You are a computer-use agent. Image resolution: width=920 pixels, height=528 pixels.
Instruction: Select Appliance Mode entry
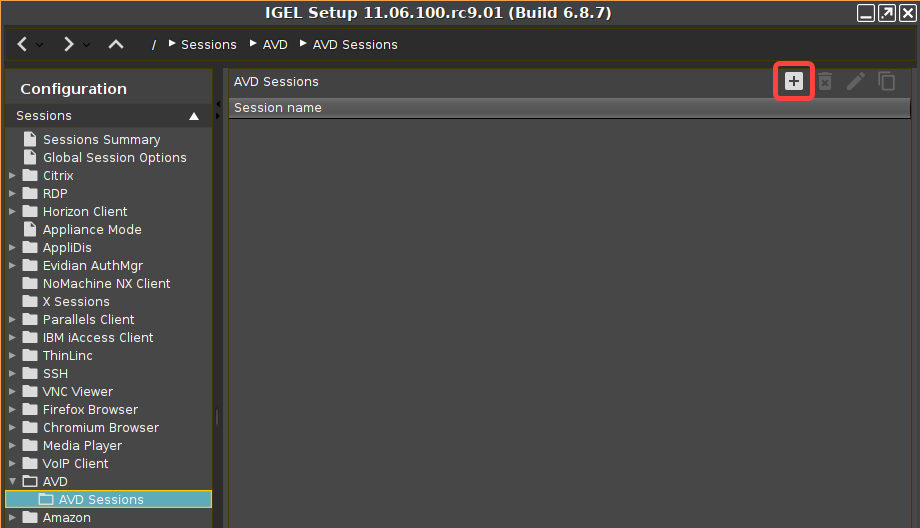(x=92, y=230)
